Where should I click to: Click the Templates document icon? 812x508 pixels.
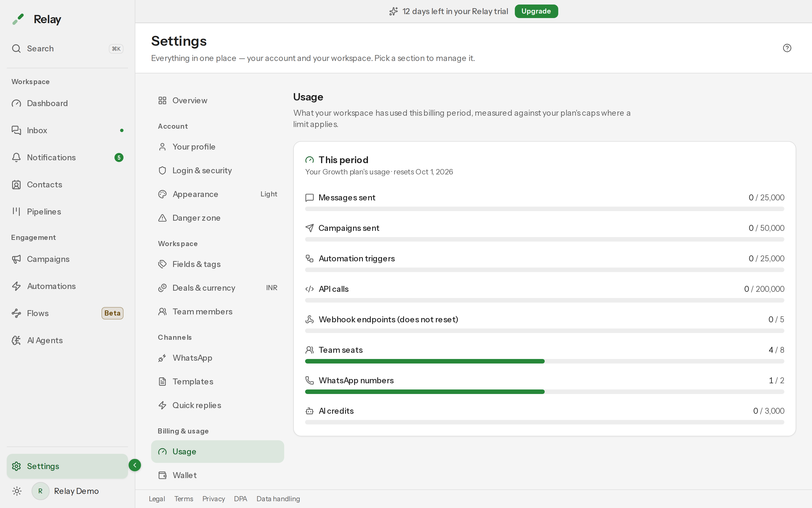pyautogui.click(x=162, y=382)
